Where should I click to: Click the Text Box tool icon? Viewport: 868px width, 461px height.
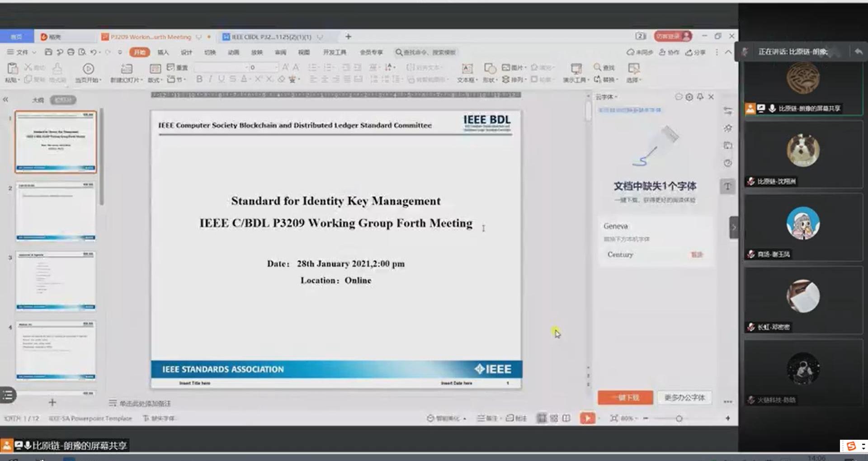pos(467,69)
